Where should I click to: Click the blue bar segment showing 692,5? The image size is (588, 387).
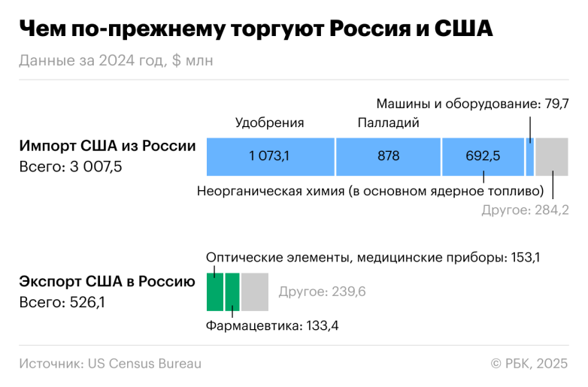(x=483, y=156)
